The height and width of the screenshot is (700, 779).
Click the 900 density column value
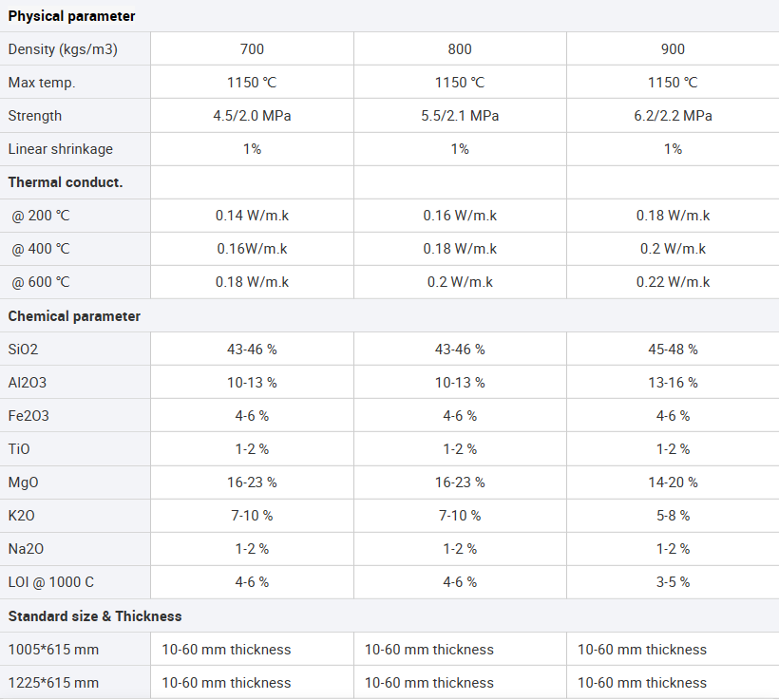673,49
